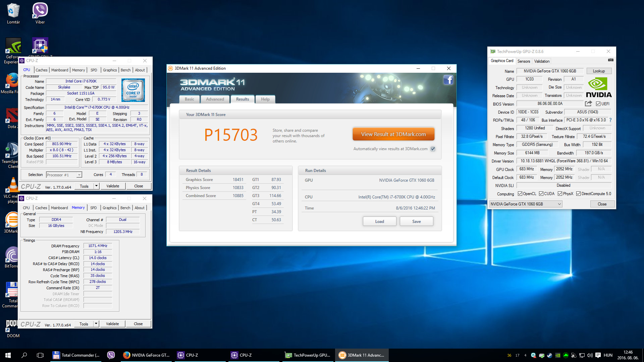644x362 pixels.
Task: Open the Tools dropdown arrow in upper CPU-Z
Action: click(x=96, y=186)
